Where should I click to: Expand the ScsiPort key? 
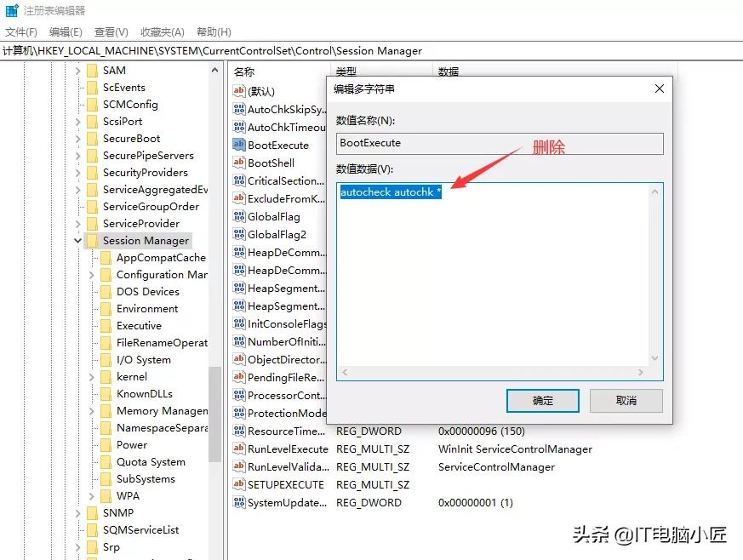coord(77,122)
